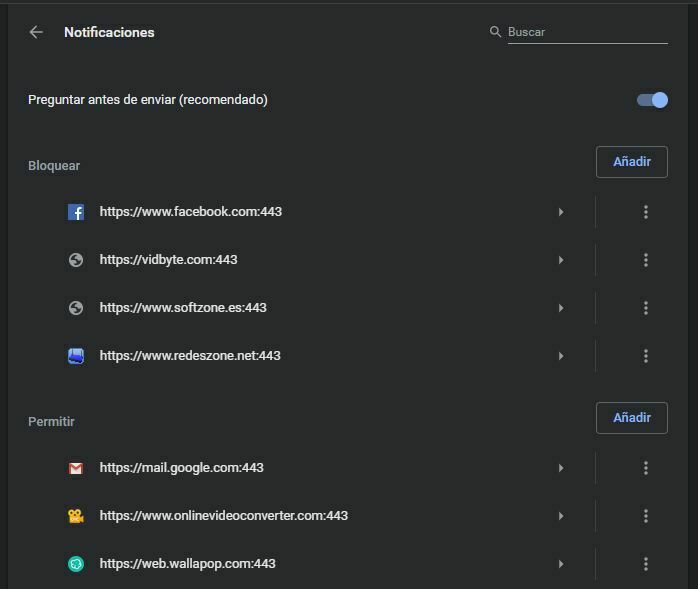This screenshot has width=698, height=589.
Task: Click the Buscar search field
Action: pyautogui.click(x=586, y=32)
